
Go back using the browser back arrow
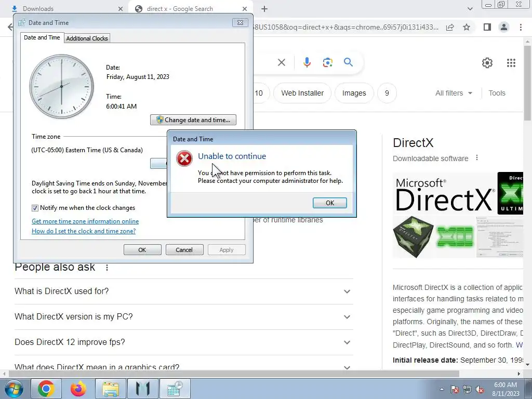coord(10,27)
